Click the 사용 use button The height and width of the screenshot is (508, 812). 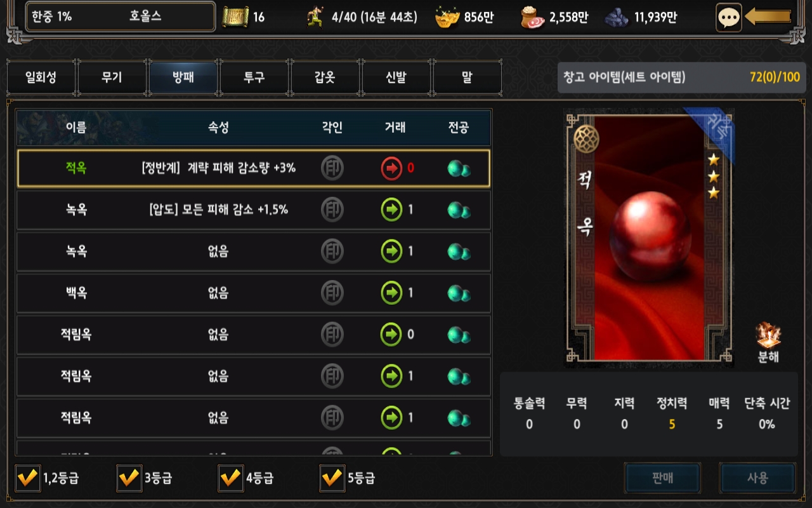coord(757,478)
